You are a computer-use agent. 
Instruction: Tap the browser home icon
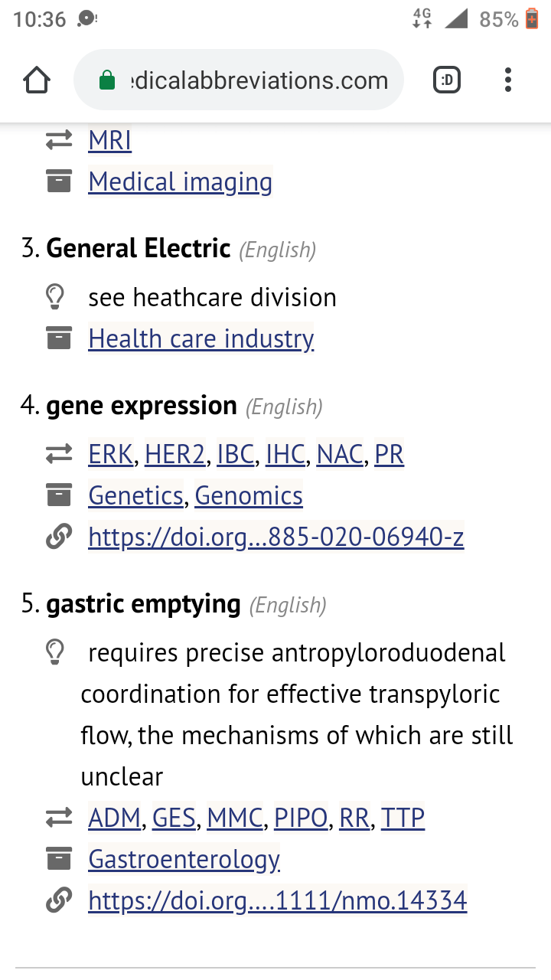click(x=37, y=80)
